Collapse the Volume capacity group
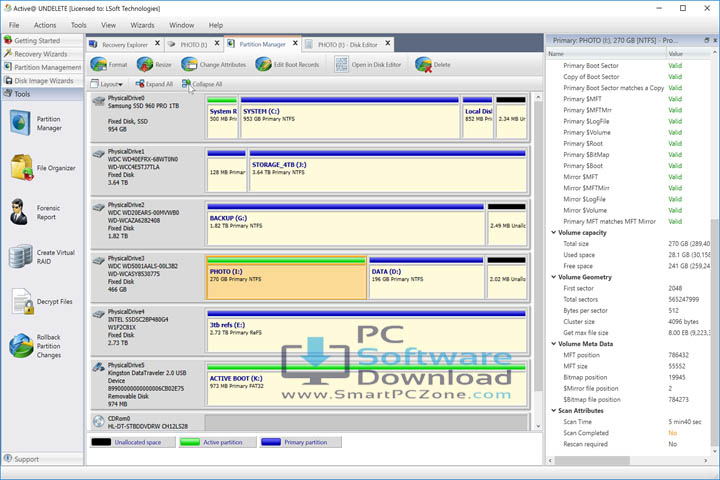 point(554,232)
